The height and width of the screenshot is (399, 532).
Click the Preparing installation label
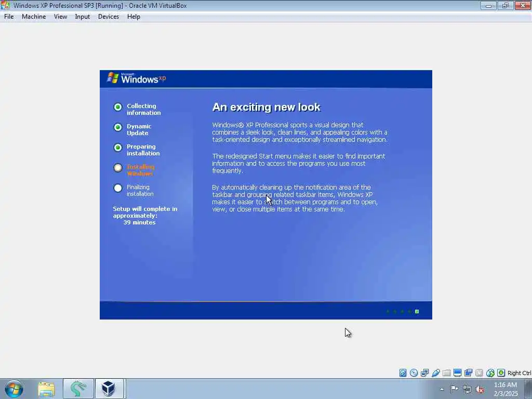tap(143, 150)
